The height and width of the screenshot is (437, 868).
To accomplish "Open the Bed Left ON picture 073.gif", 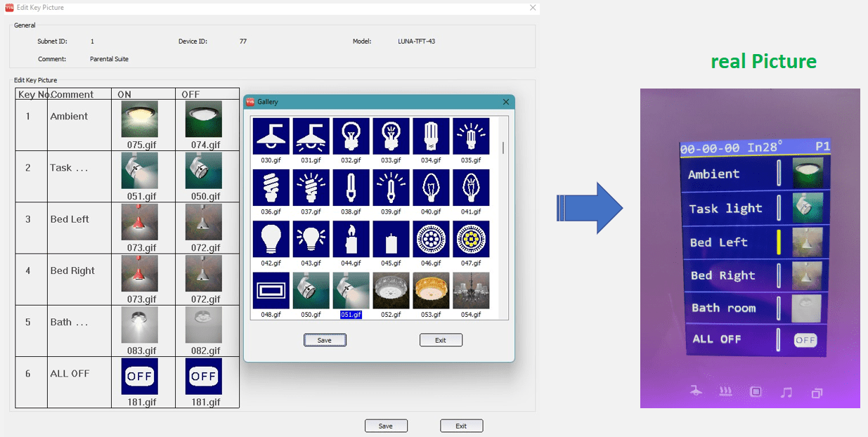I will click(139, 222).
